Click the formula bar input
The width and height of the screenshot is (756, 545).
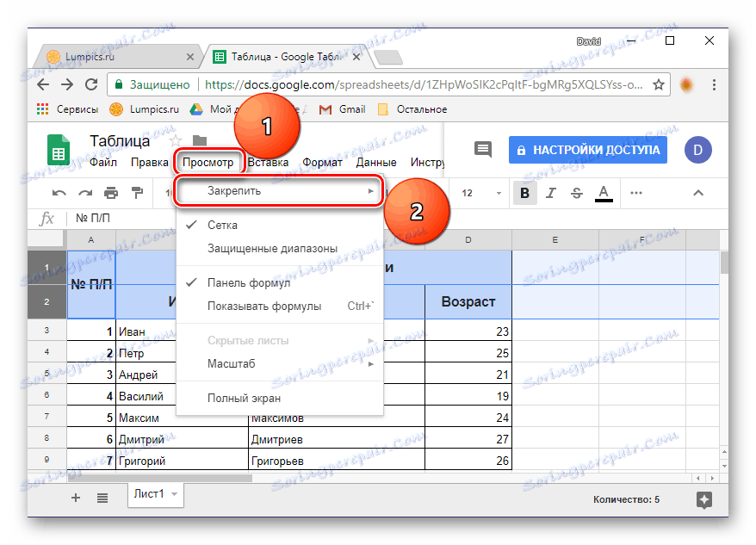pos(395,219)
